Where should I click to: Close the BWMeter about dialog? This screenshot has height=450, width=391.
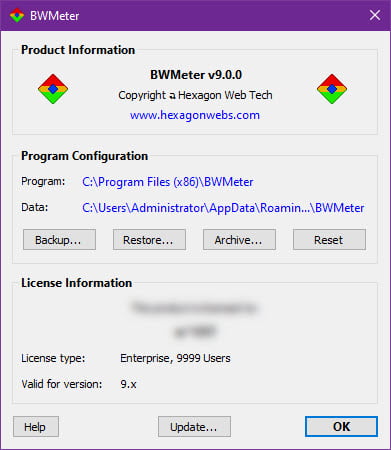pyautogui.click(x=375, y=15)
